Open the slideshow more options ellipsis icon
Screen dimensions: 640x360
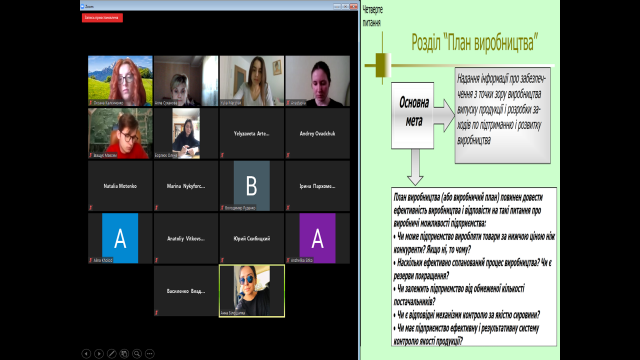point(150,353)
